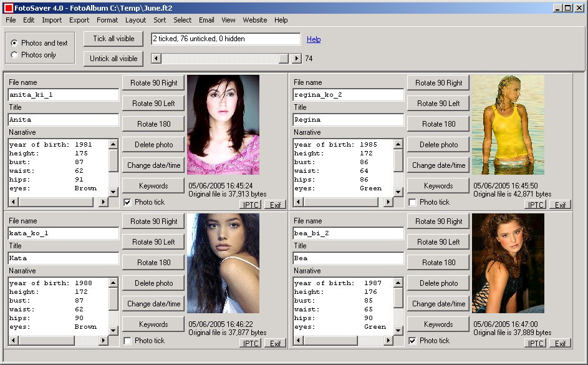Open the Help menu
Screen dimensions: 588x365
(281, 20)
